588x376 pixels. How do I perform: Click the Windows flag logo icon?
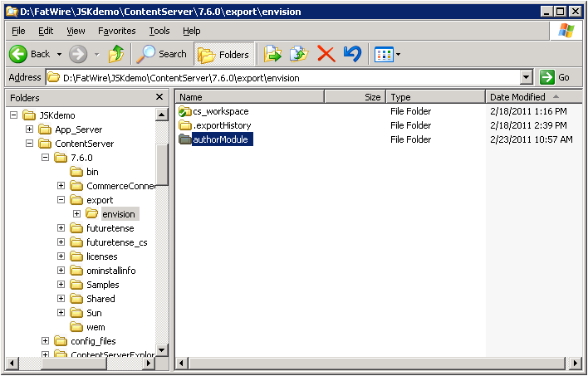[x=566, y=31]
